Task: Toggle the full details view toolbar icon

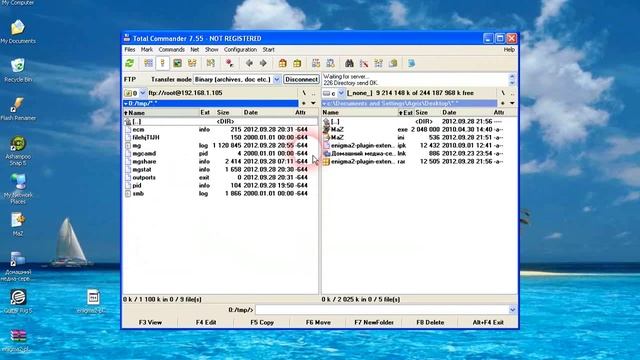Action: point(162,63)
